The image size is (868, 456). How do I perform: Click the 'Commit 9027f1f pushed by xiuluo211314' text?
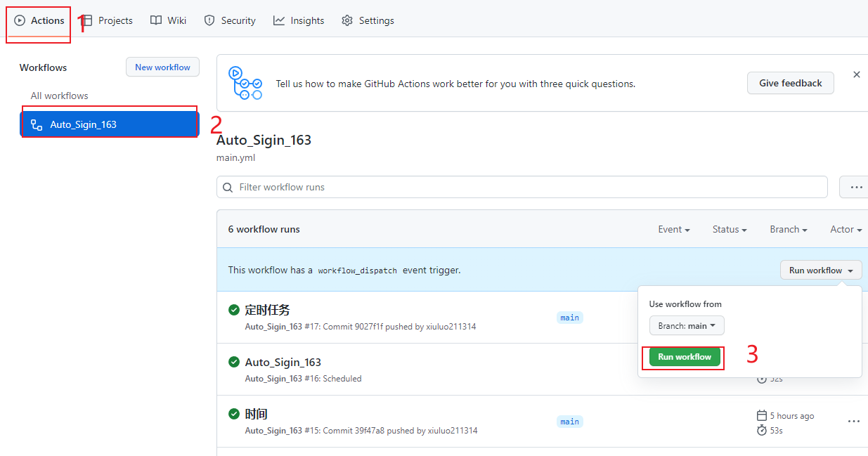399,327
